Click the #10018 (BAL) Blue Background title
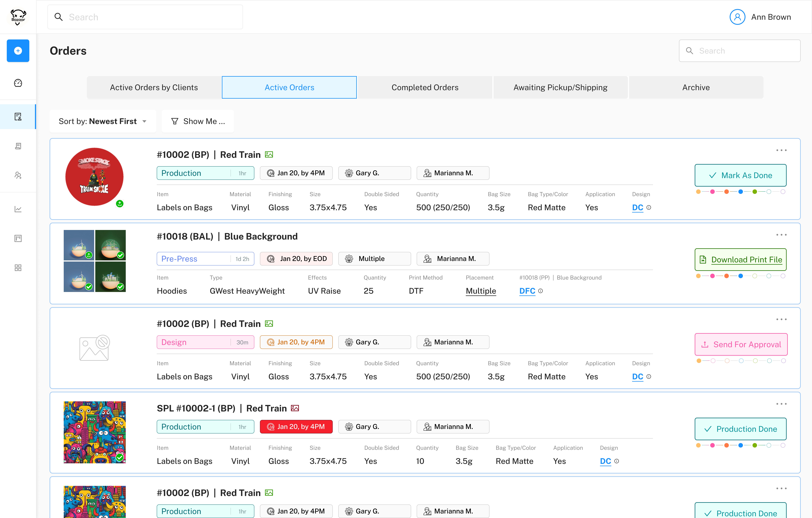This screenshot has width=812, height=518. 227,237
